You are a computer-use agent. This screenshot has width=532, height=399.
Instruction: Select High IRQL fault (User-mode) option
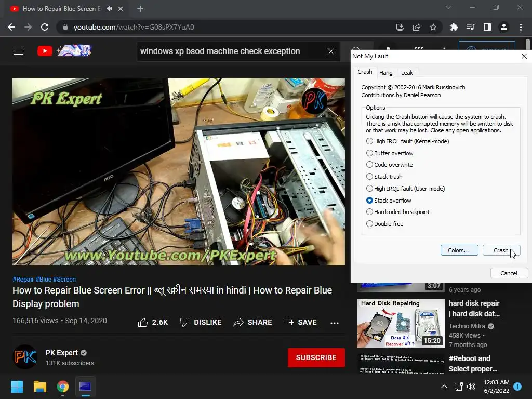(405, 188)
